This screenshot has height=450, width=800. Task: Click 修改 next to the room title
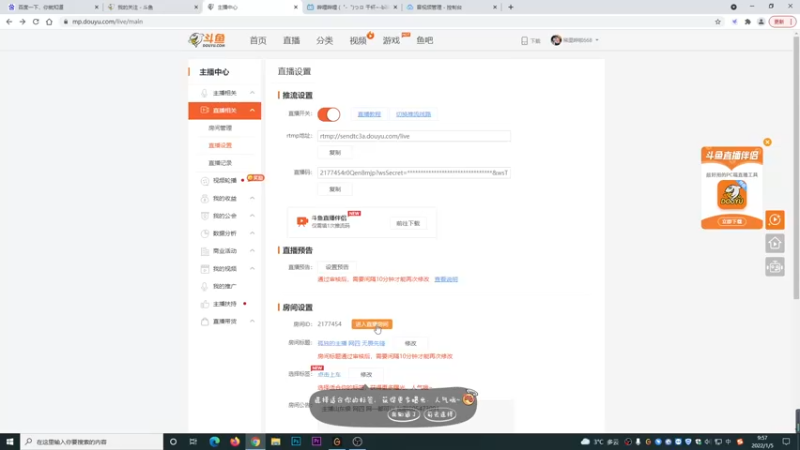(x=410, y=343)
